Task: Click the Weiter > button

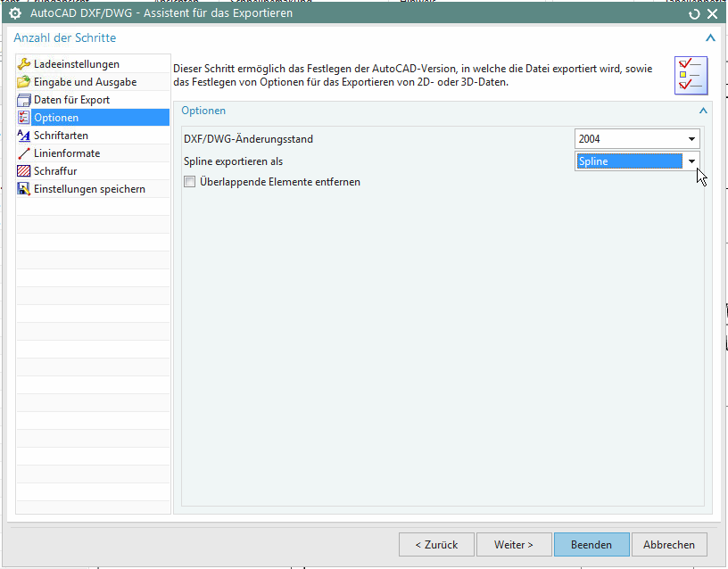Action: coord(514,544)
